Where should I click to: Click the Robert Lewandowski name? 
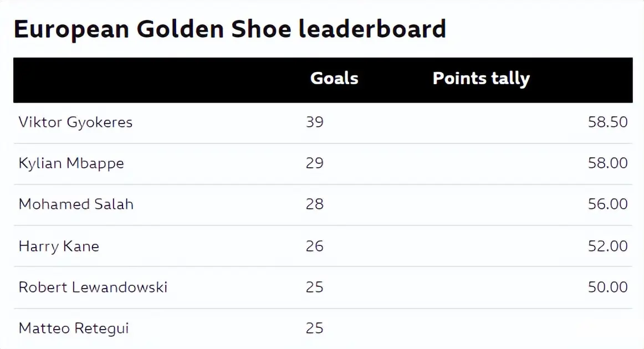[x=93, y=287]
